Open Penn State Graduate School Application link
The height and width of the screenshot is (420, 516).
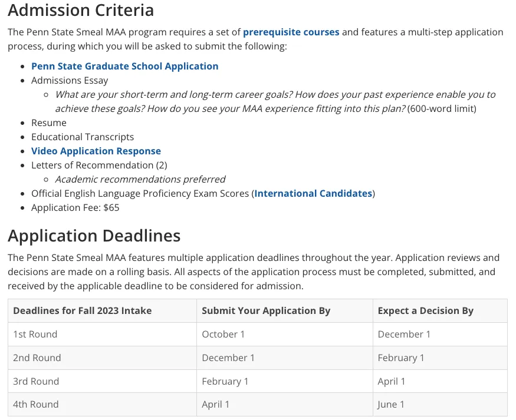tap(124, 66)
